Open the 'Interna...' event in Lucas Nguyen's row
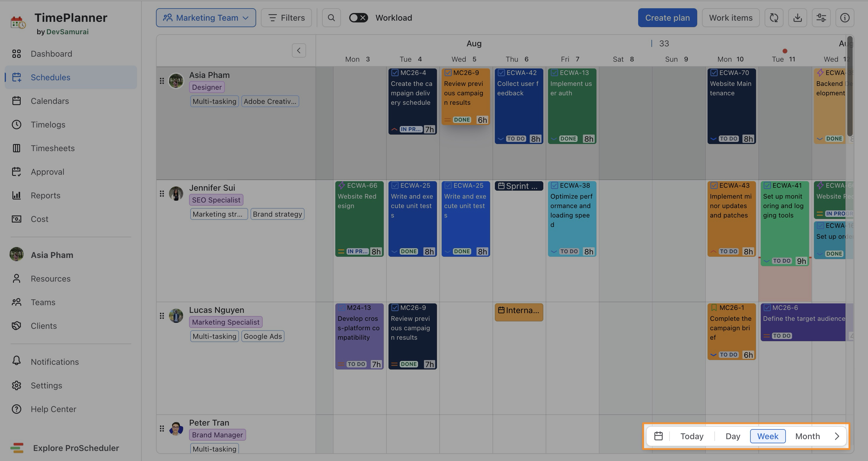This screenshot has width=868, height=461. 519,312
